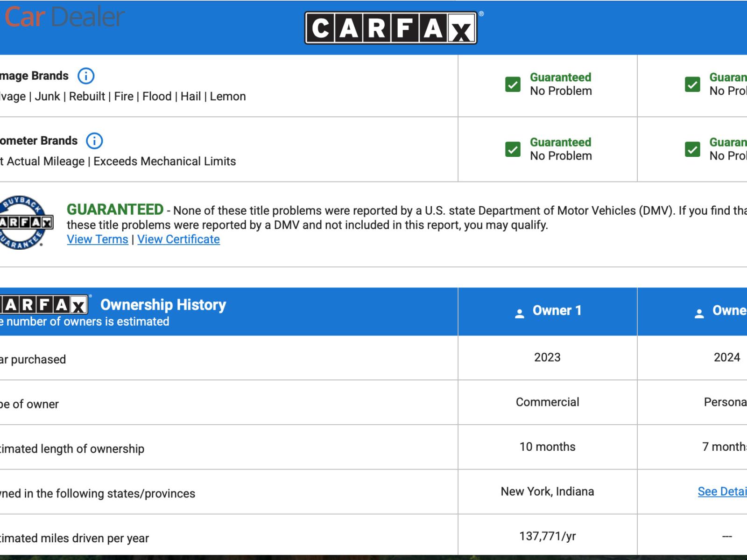The height and width of the screenshot is (560, 747).
Task: Click the Odometer Brands info icon
Action: click(x=94, y=140)
